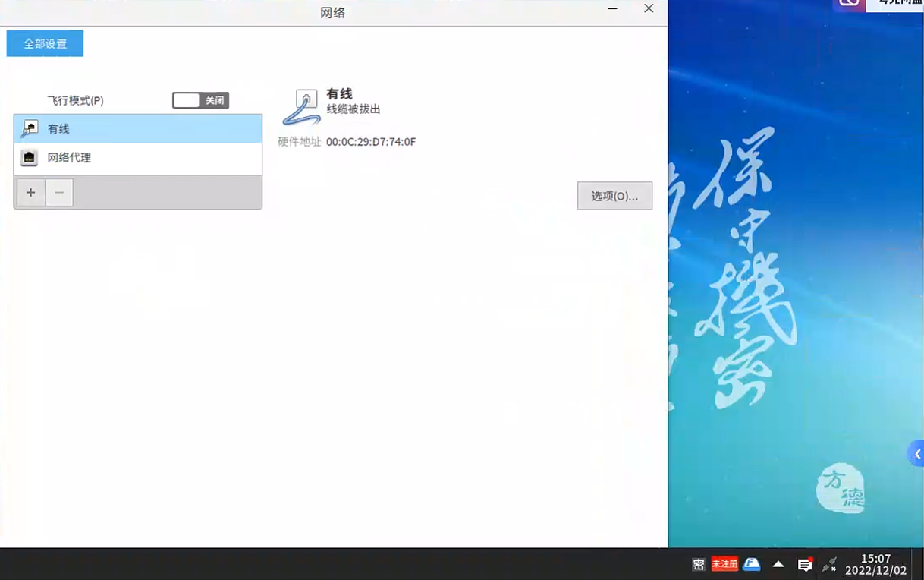Click the blue chevron on the right screen edge
The width and height of the screenshot is (924, 580).
tap(916, 453)
